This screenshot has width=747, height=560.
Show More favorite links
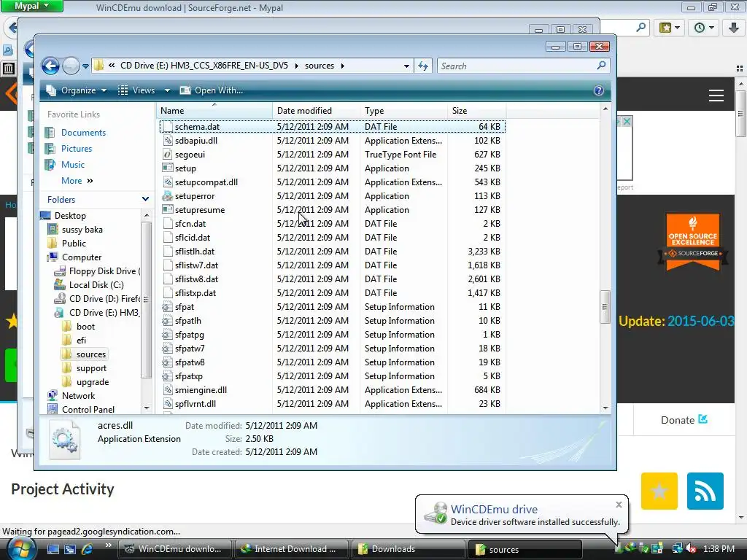coord(77,181)
